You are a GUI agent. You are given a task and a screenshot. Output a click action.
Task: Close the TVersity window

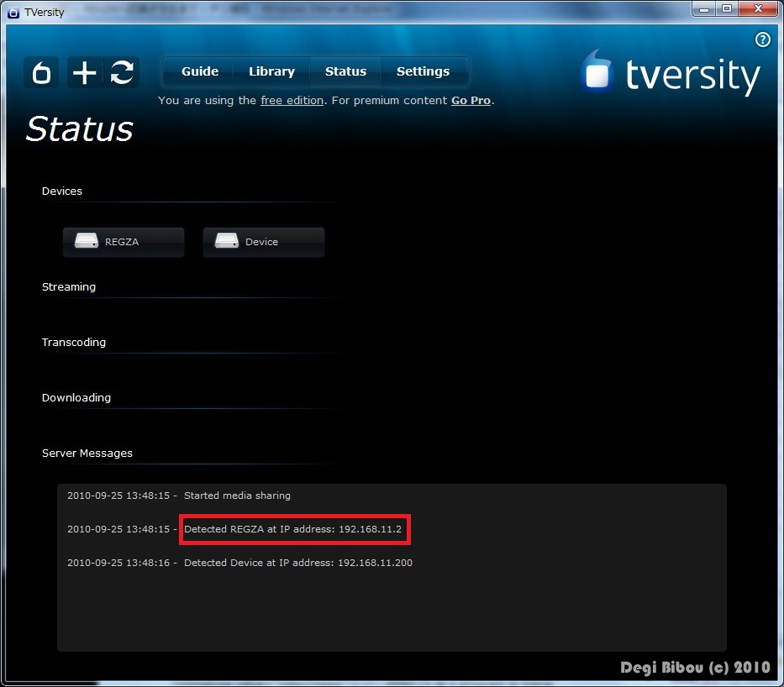point(758,9)
